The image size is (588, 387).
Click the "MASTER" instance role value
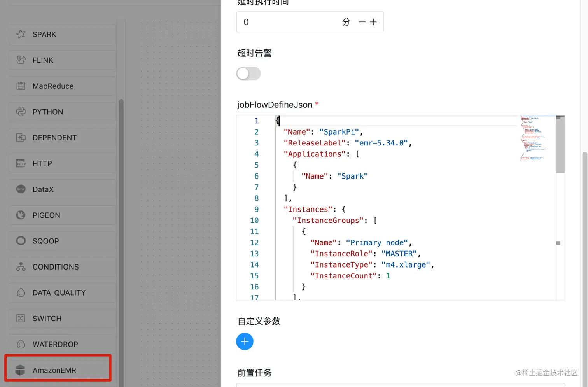(x=399, y=254)
